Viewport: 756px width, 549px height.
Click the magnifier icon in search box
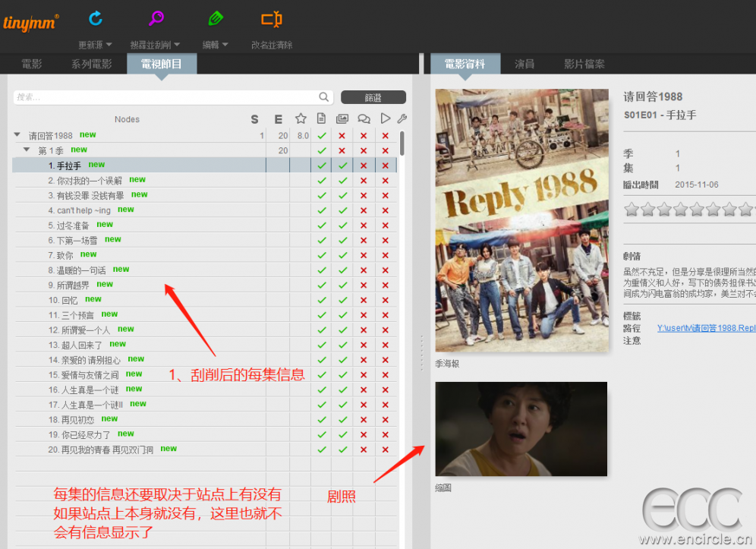pos(324,97)
